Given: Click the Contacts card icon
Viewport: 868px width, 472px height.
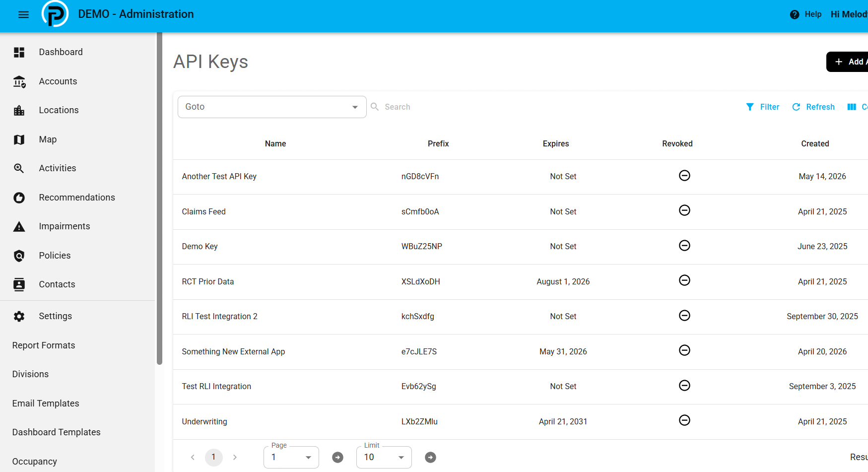Looking at the screenshot, I should 19,284.
